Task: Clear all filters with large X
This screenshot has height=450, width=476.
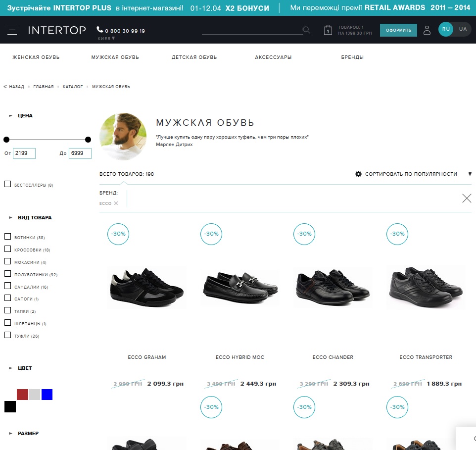Action: 467,199
